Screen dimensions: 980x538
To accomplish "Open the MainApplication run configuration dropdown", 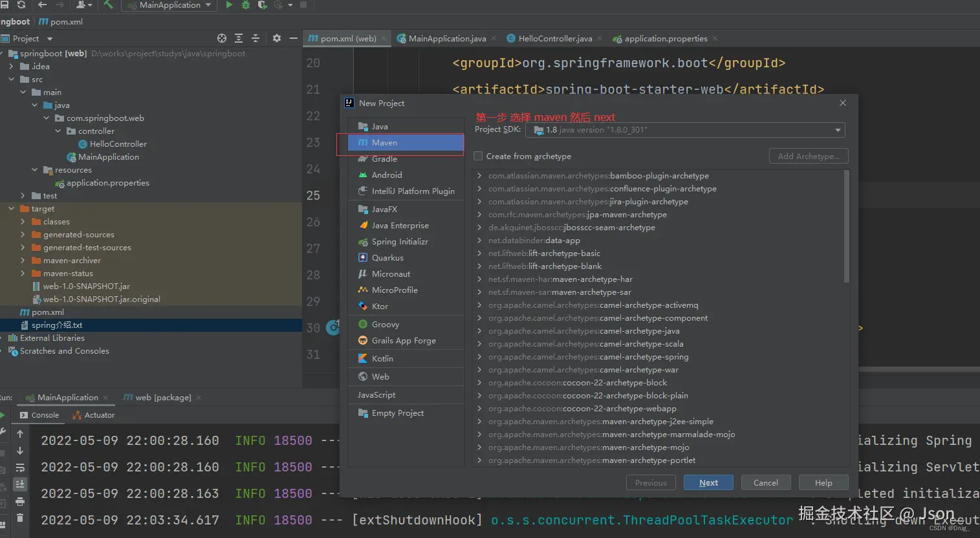I will (x=170, y=5).
